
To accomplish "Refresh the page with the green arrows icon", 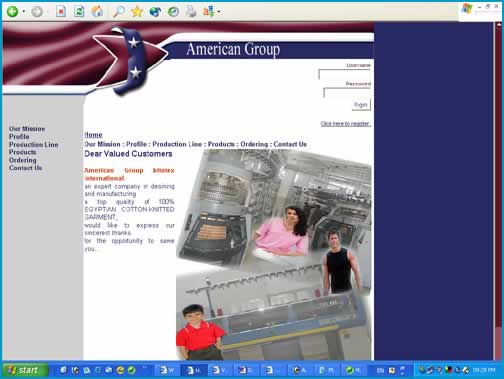I will point(79,12).
